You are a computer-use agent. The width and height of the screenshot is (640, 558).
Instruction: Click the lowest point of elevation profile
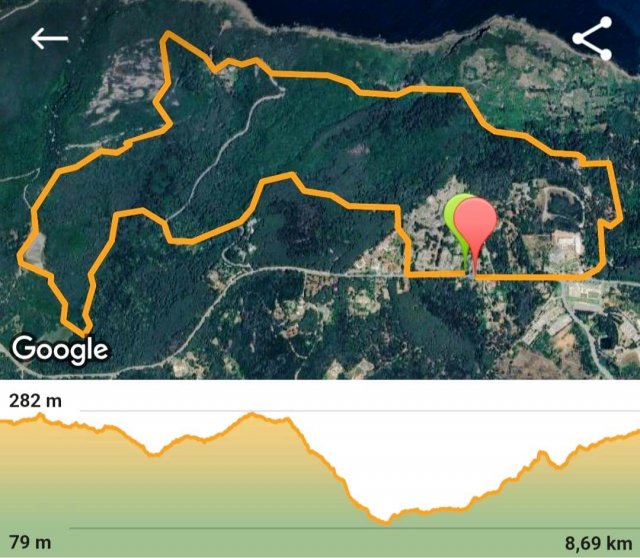click(x=386, y=522)
